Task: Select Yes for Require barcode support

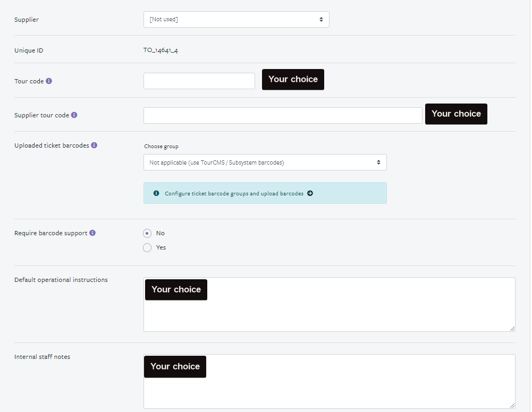Action: [x=147, y=247]
